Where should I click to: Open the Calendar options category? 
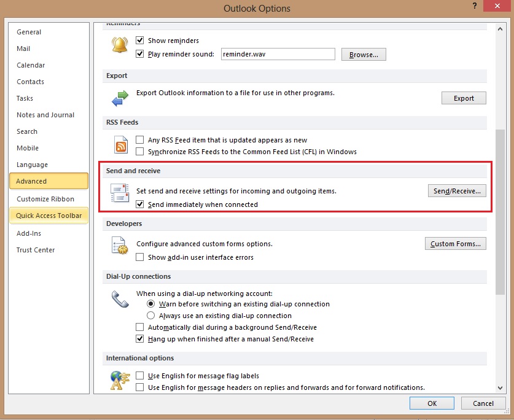[49, 65]
